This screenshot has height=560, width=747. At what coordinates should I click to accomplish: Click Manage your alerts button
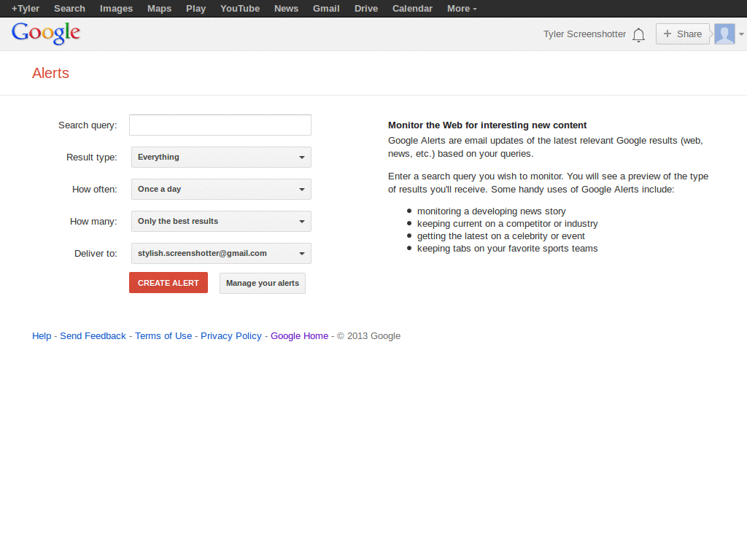tap(263, 283)
